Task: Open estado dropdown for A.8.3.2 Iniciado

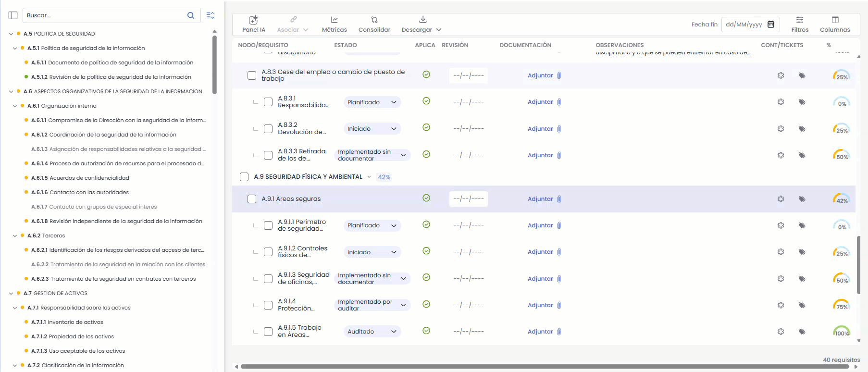Action: click(x=372, y=129)
